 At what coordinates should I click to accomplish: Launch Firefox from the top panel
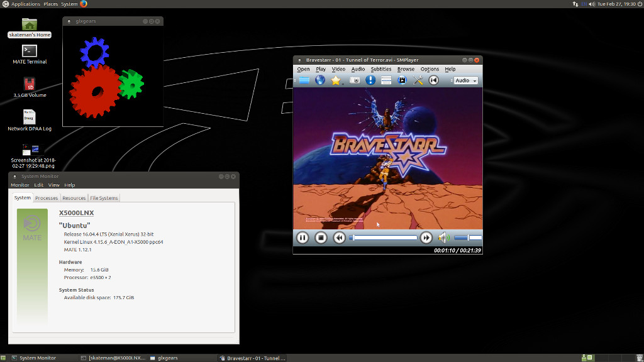click(x=84, y=4)
